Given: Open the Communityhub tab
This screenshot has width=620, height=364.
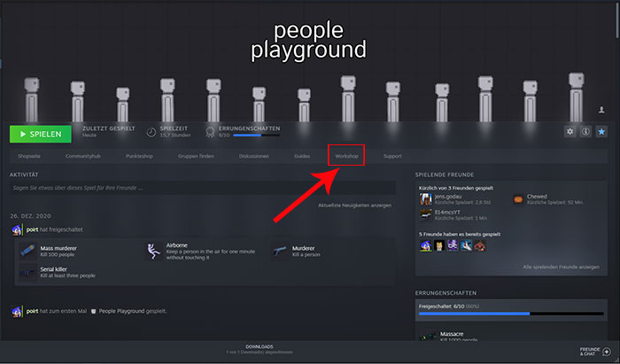Looking at the screenshot, I should (82, 156).
